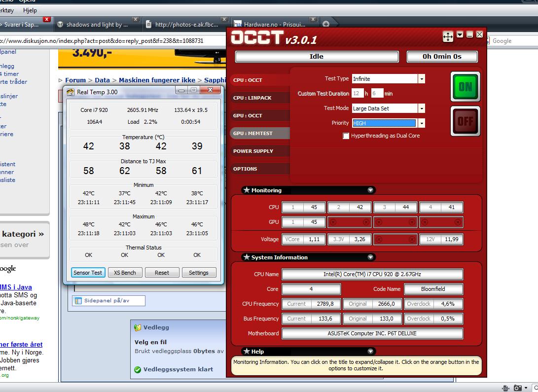
Task: Click the OCCT down-arrow title bar icon
Action: pyautogui.click(x=460, y=35)
